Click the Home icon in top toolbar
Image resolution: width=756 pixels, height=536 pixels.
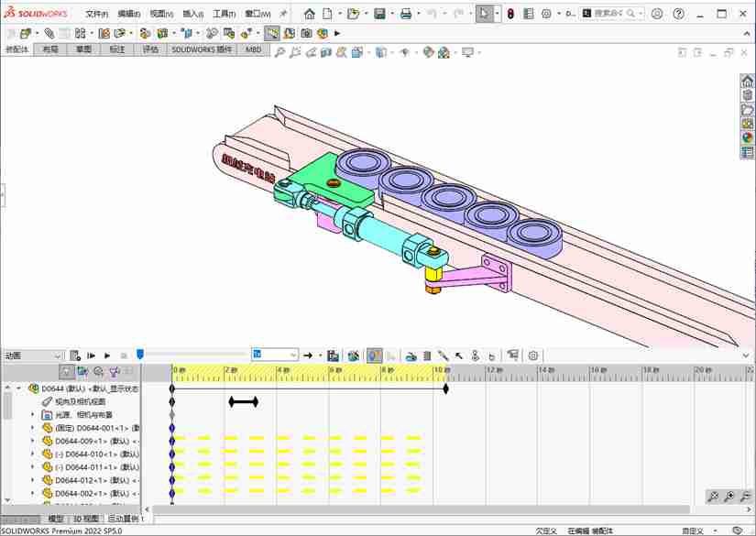310,14
